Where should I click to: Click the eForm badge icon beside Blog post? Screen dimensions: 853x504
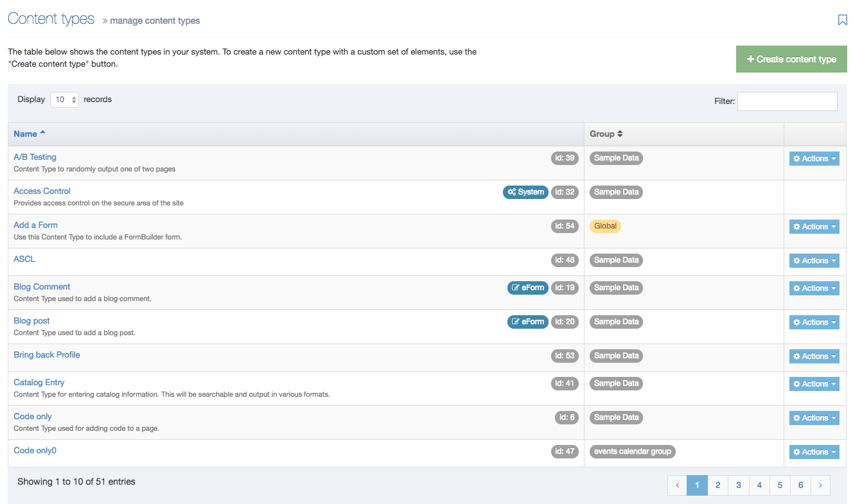click(x=515, y=322)
